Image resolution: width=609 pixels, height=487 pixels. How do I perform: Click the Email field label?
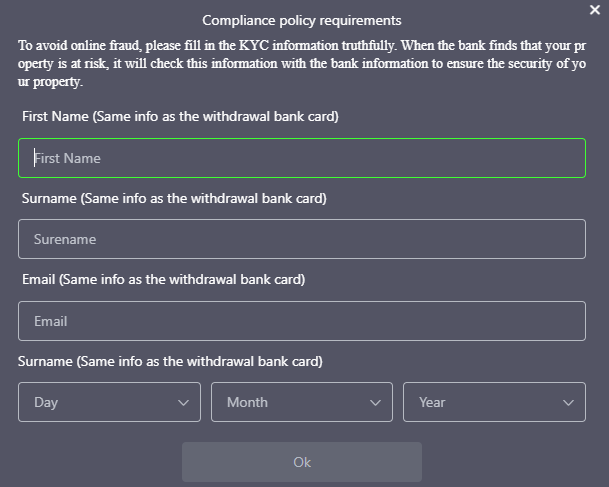click(163, 279)
